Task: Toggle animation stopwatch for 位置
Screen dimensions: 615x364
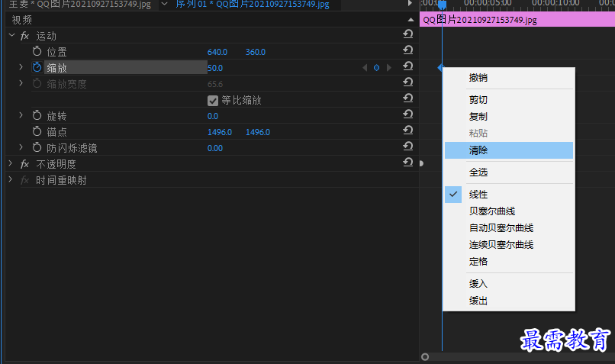Action: [37, 51]
